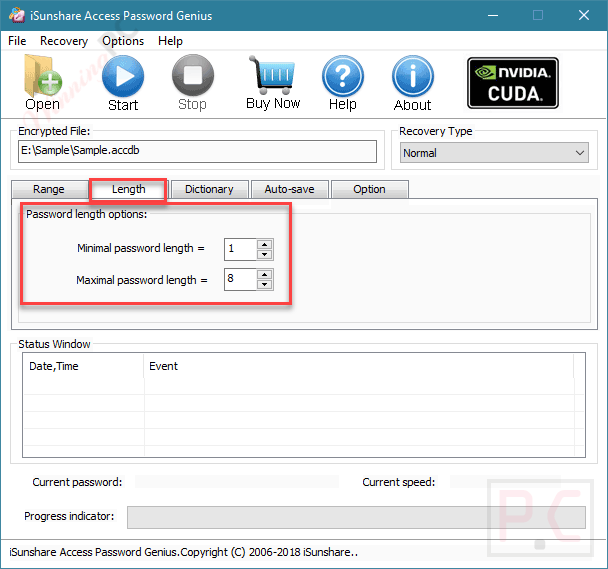Image resolution: width=608 pixels, height=569 pixels.
Task: Open the Recovery menu
Action: [x=64, y=41]
